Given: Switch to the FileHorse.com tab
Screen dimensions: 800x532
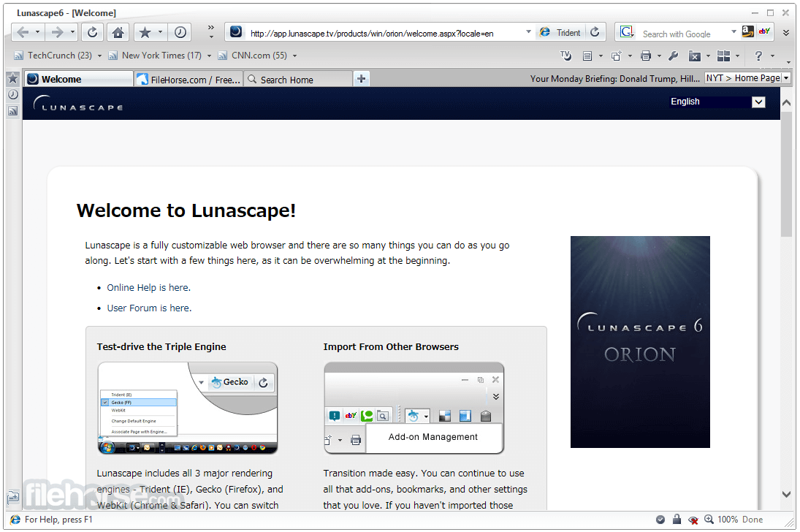Looking at the screenshot, I should [x=188, y=80].
